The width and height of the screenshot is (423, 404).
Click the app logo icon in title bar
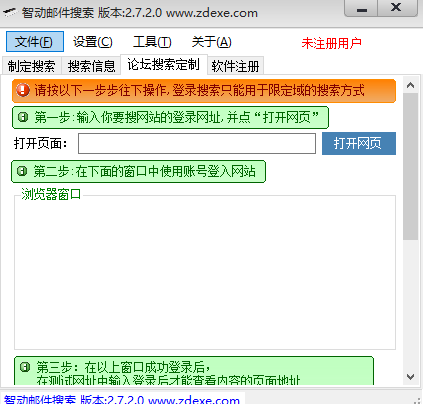click(10, 13)
